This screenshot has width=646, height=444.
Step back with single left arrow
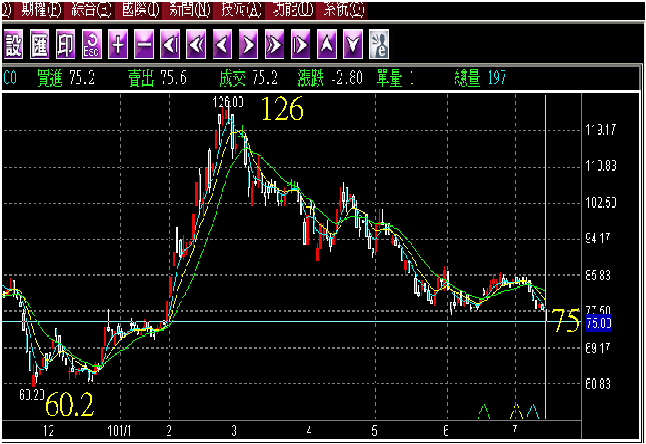[x=222, y=45]
